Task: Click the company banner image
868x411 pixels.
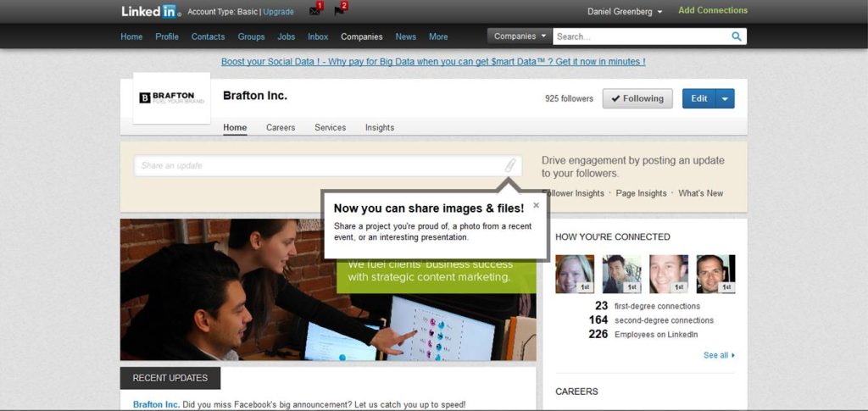Action: (328, 290)
